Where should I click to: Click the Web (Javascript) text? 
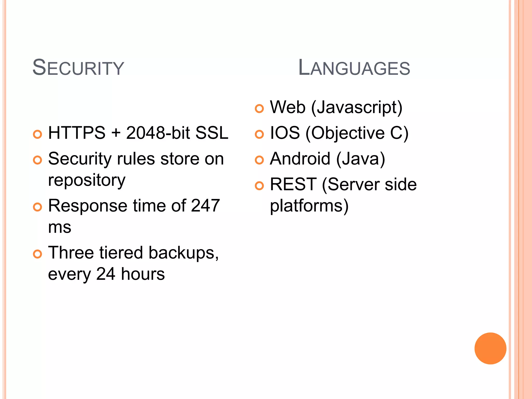[x=336, y=107]
